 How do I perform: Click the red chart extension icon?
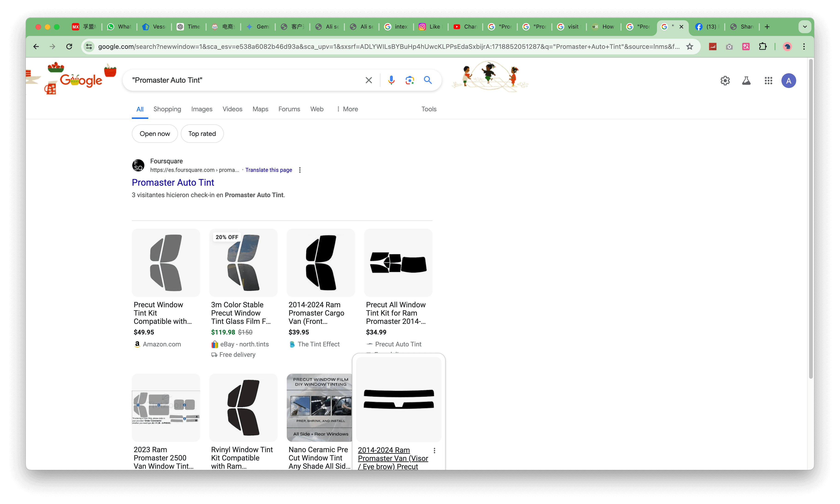point(713,47)
